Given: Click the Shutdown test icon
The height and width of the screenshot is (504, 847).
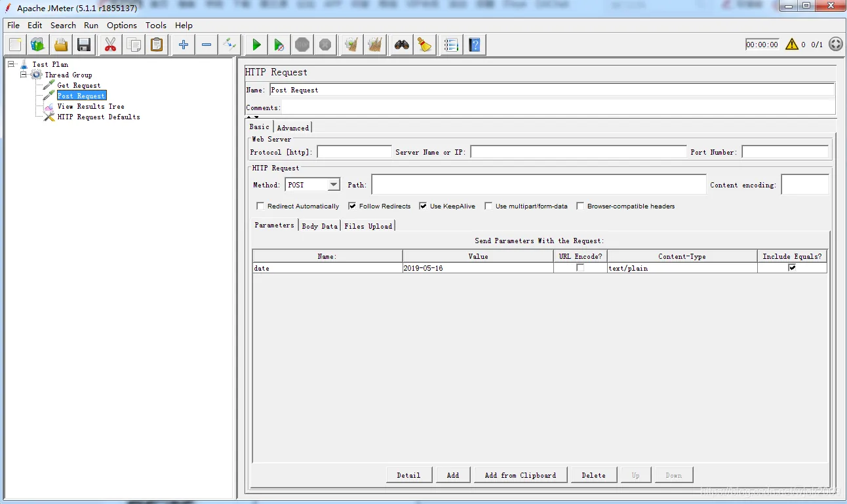Looking at the screenshot, I should pyautogui.click(x=325, y=45).
